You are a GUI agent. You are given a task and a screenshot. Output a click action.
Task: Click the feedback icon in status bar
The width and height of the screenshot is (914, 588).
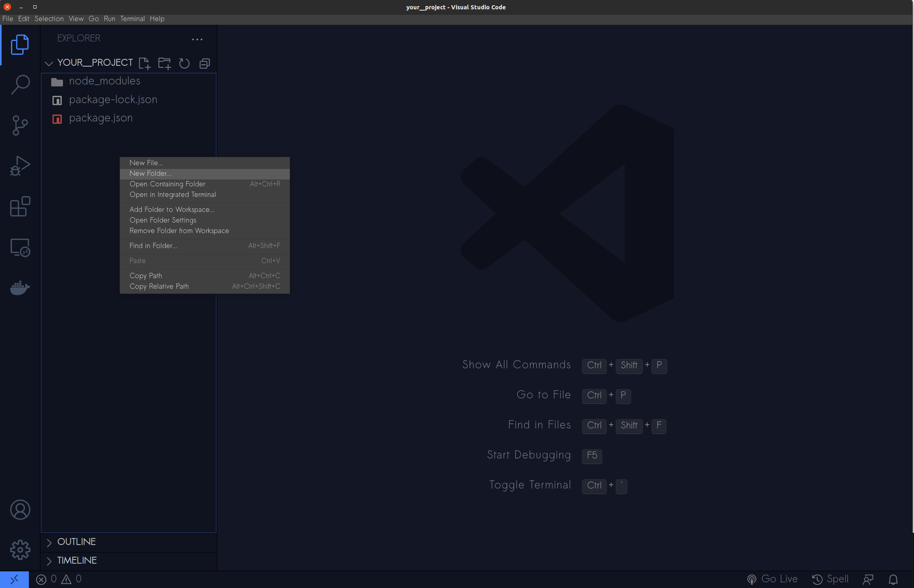(x=868, y=579)
